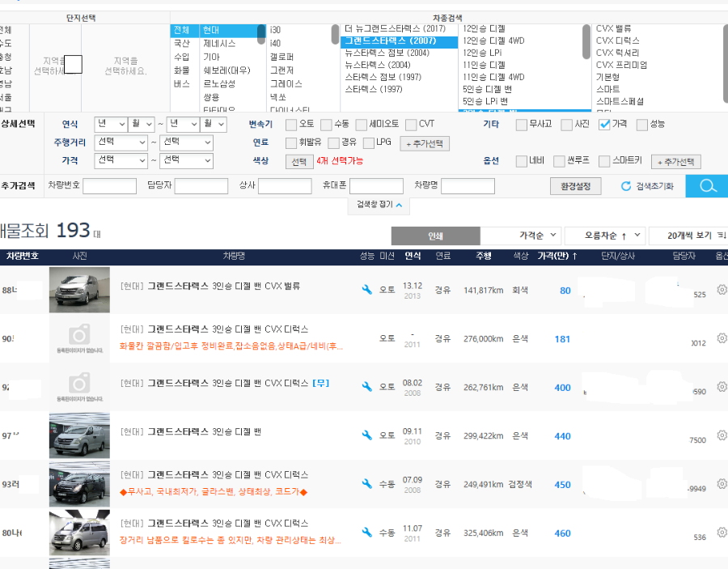Uncheck the 가격 checkbox

tap(604, 125)
